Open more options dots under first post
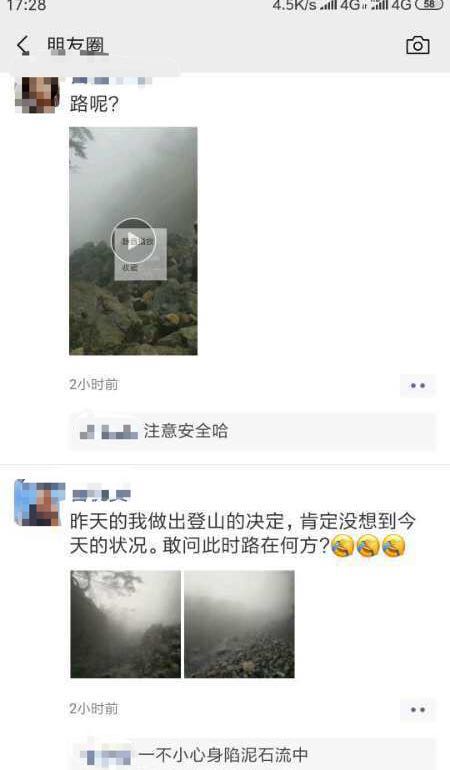The width and height of the screenshot is (450, 770). coord(418,385)
